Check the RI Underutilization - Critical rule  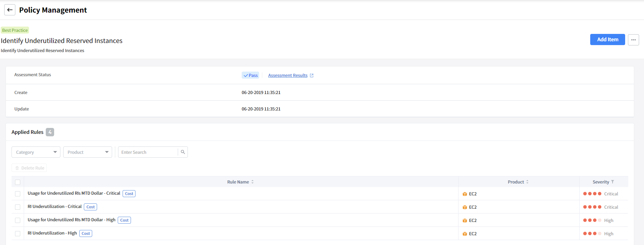[18, 207]
